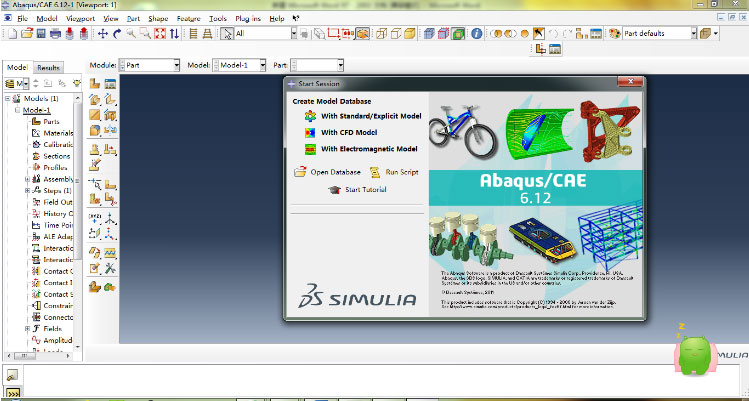Open the Module dropdown showing Part
The height and width of the screenshot is (401, 749).
(149, 65)
